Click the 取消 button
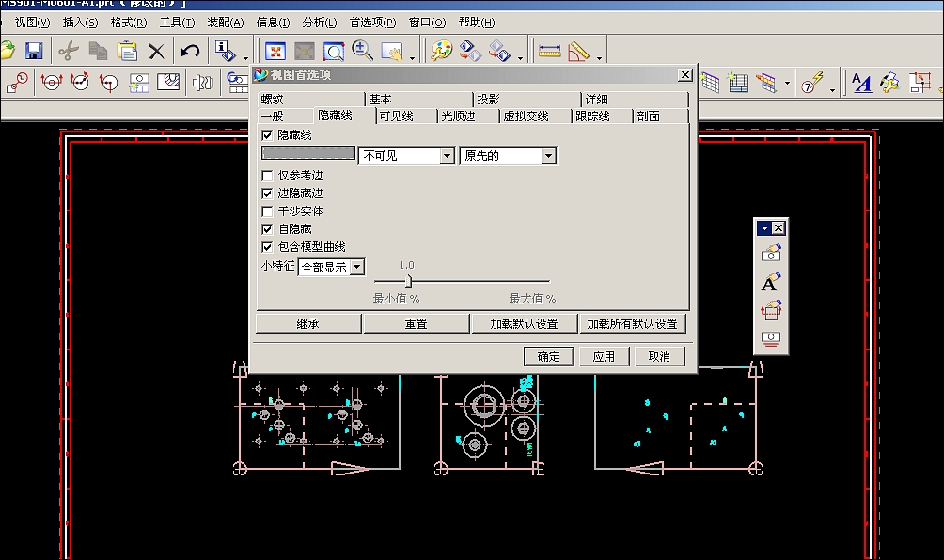This screenshot has width=944, height=560. coord(659,357)
